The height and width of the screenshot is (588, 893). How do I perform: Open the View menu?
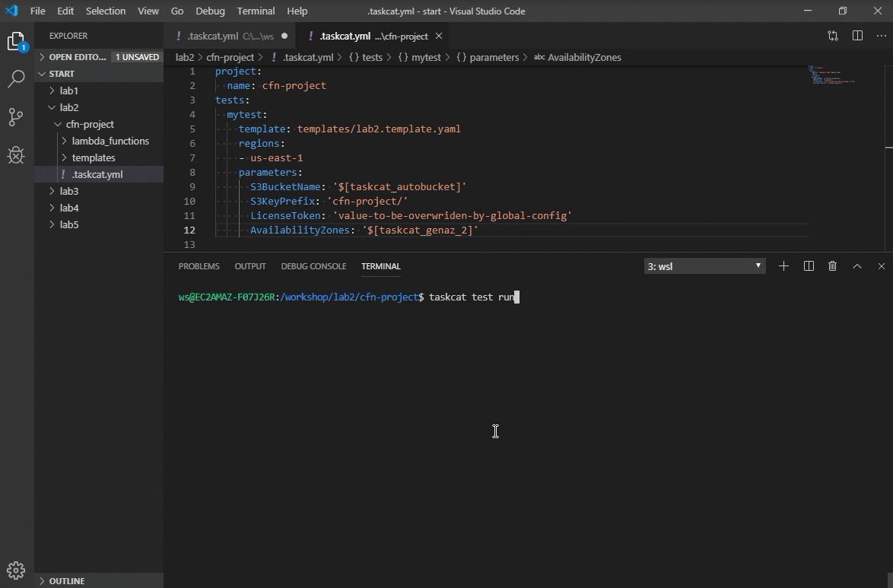[148, 11]
